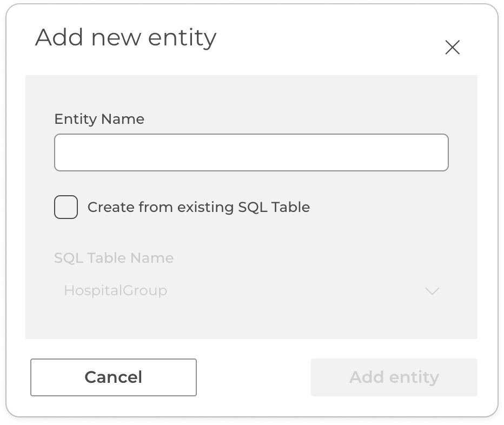Click into the Entity Name text field

click(251, 152)
